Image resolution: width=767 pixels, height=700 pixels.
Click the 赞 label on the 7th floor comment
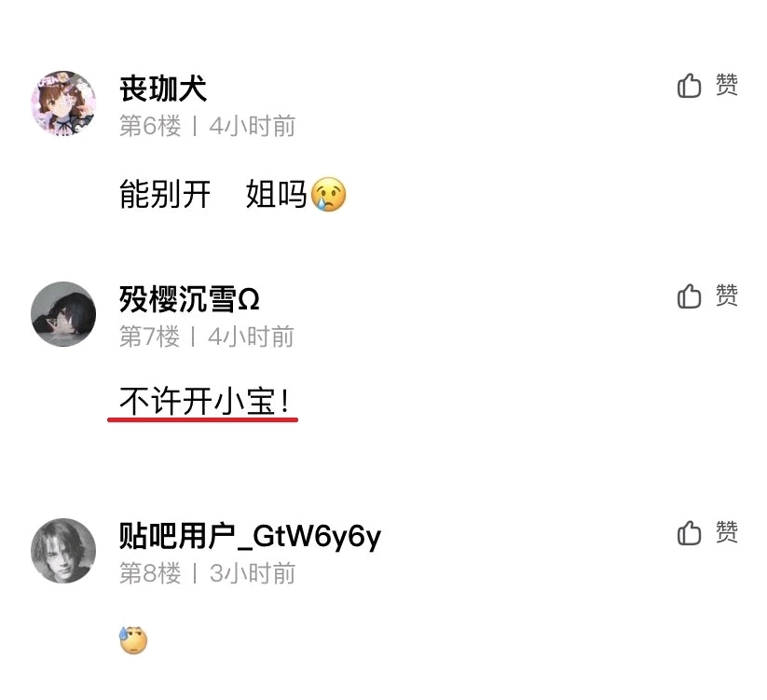pos(727,295)
